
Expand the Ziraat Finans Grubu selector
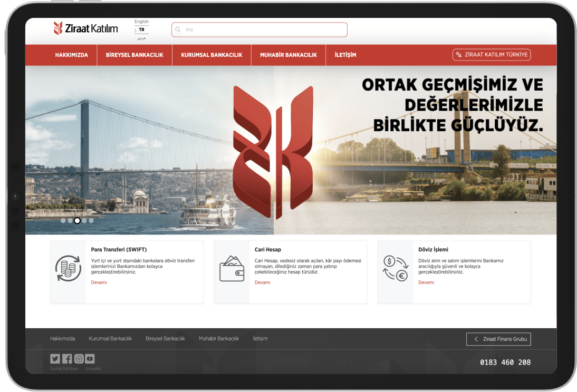pyautogui.click(x=498, y=339)
